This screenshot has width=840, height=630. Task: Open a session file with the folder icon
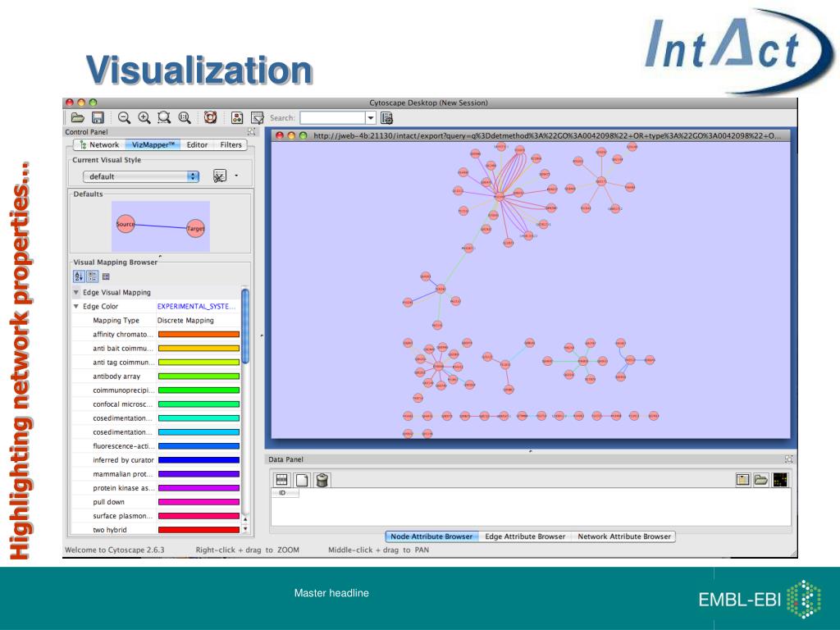78,118
